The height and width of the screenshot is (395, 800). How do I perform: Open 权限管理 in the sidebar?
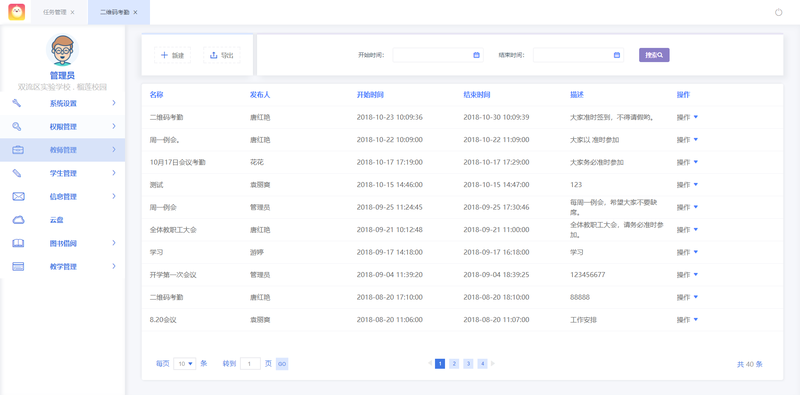pyautogui.click(x=62, y=127)
